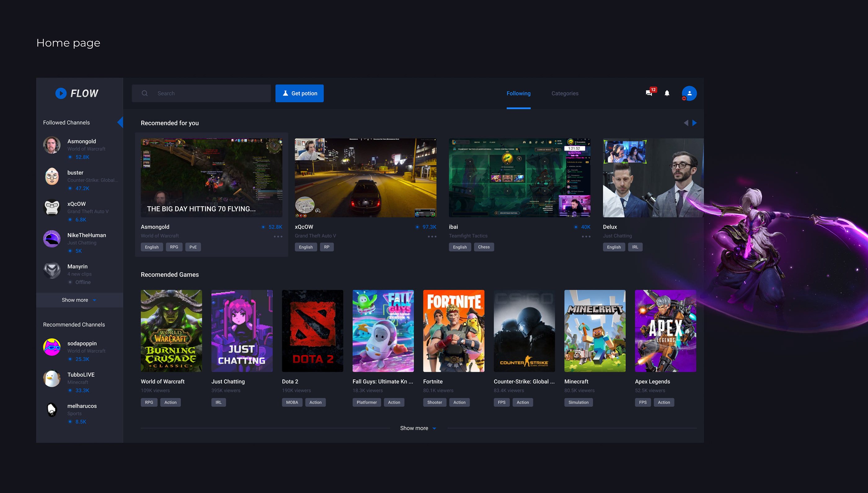The width and height of the screenshot is (868, 493).
Task: Go to next recommended streams arrow
Action: point(695,123)
